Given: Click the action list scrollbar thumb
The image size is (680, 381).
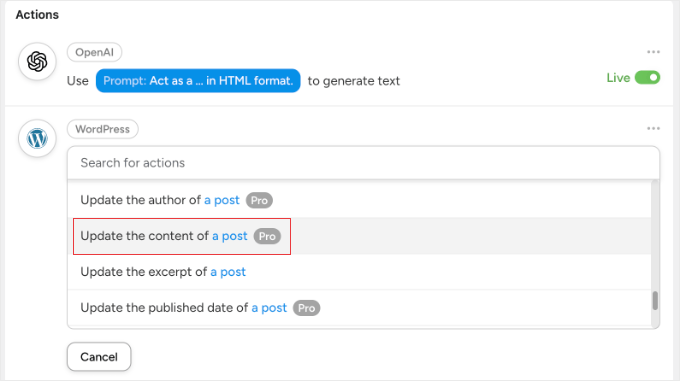Looking at the screenshot, I should (655, 300).
